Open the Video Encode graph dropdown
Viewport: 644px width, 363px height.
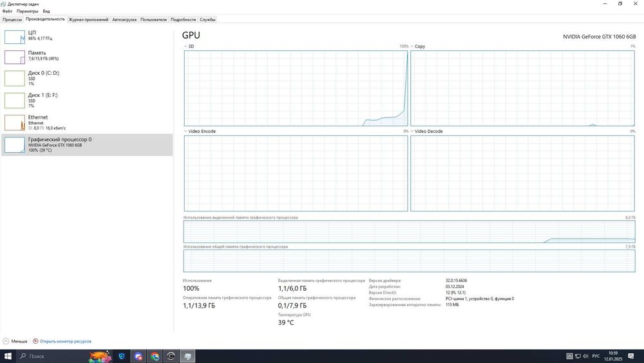pos(185,131)
